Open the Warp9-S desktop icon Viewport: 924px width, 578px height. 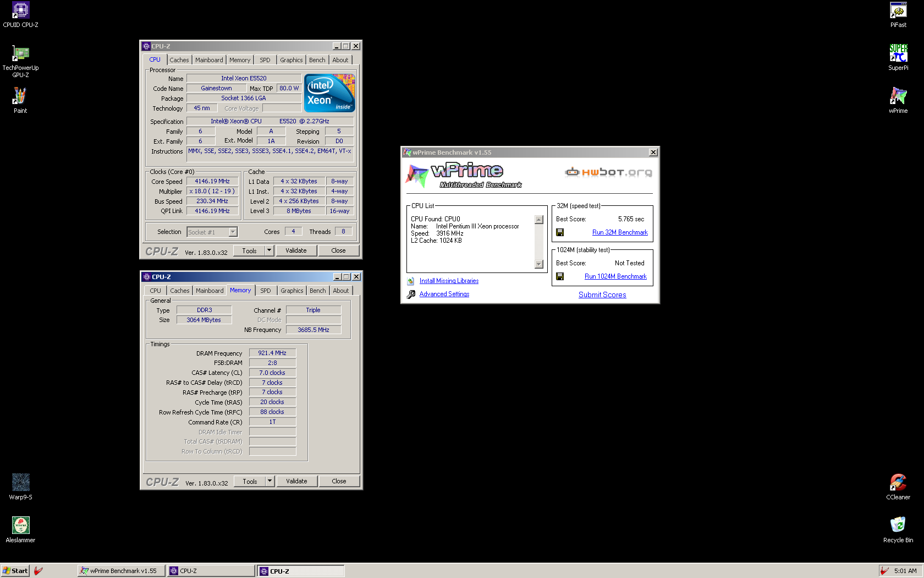click(x=20, y=487)
